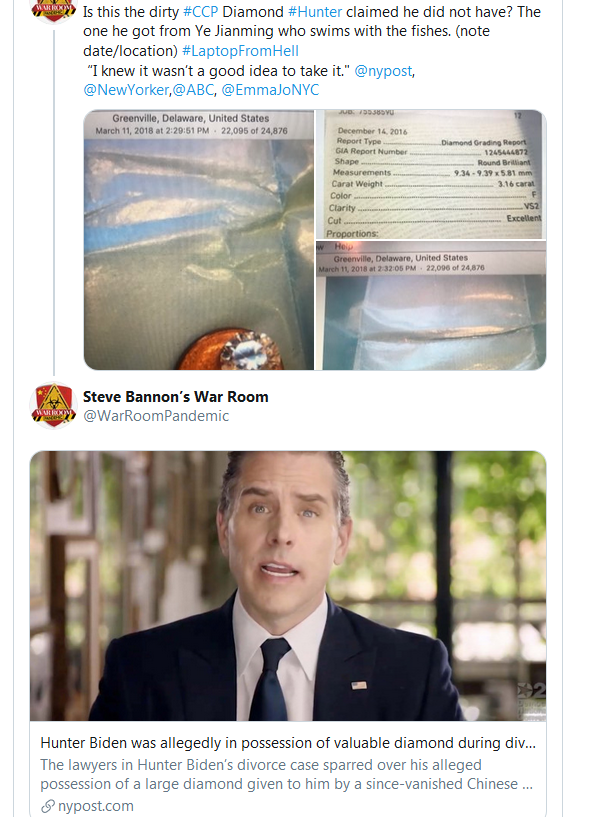The height and width of the screenshot is (817, 595).
Task: Open the diamond-on-penny photo
Action: (199, 240)
